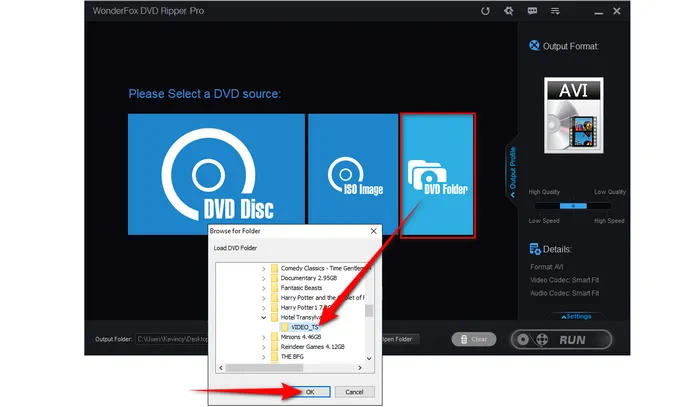Select the VIDEO_TS folder
700x407 pixels.
point(306,326)
